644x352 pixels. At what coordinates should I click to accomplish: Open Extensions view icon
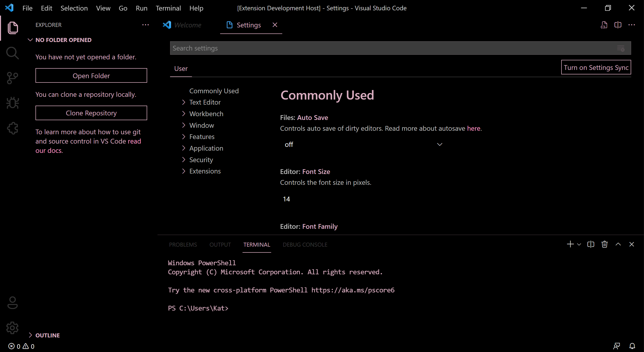point(12,128)
